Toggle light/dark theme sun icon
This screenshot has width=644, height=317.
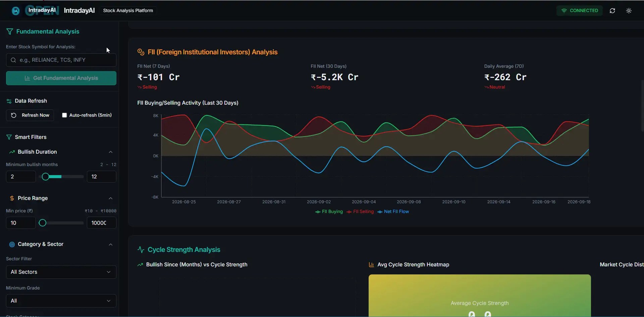point(629,11)
